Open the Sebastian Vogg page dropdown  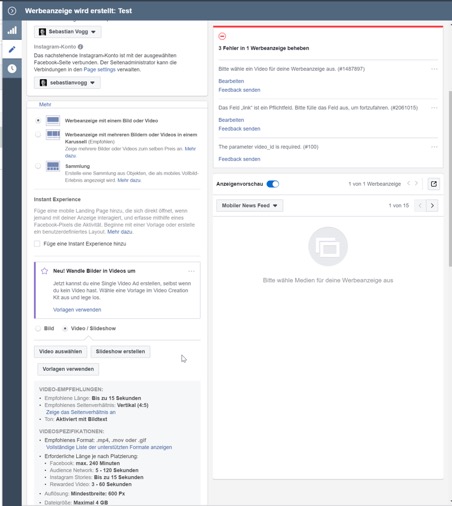point(68,32)
